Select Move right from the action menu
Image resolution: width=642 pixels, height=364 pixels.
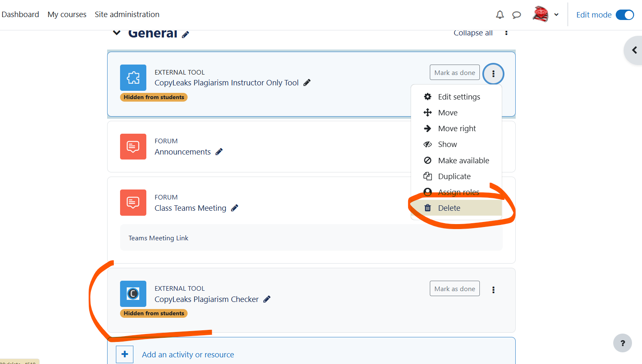pyautogui.click(x=456, y=128)
